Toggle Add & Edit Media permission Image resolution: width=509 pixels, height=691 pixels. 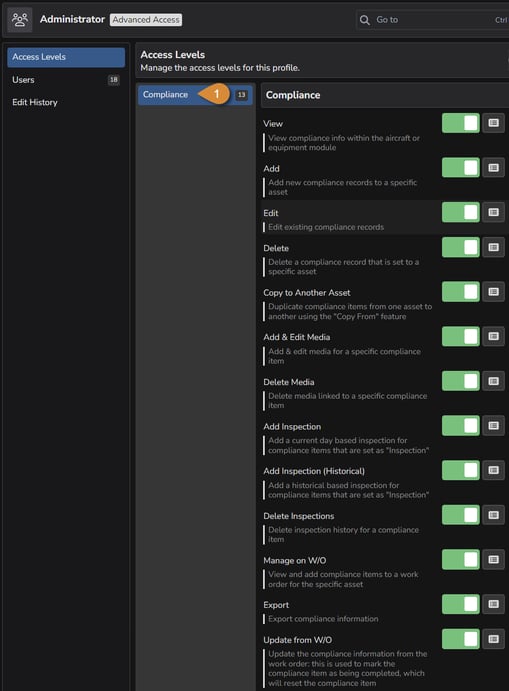[x=461, y=337]
